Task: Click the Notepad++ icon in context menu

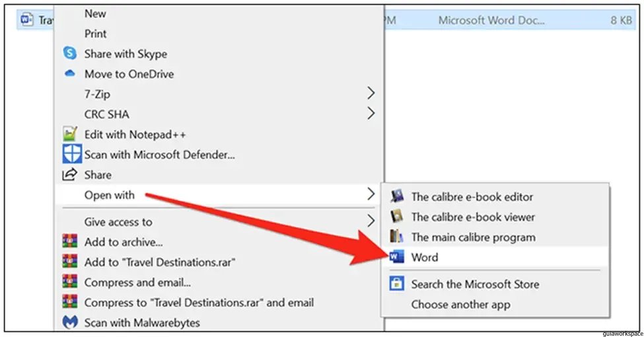Action: 70,134
